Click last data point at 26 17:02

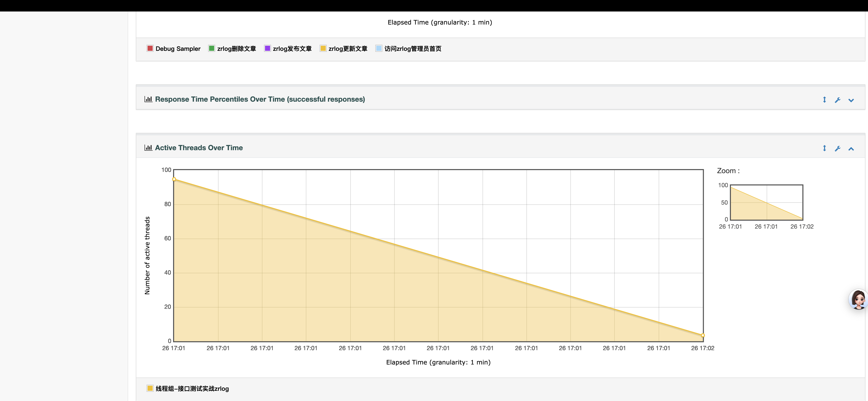[703, 335]
